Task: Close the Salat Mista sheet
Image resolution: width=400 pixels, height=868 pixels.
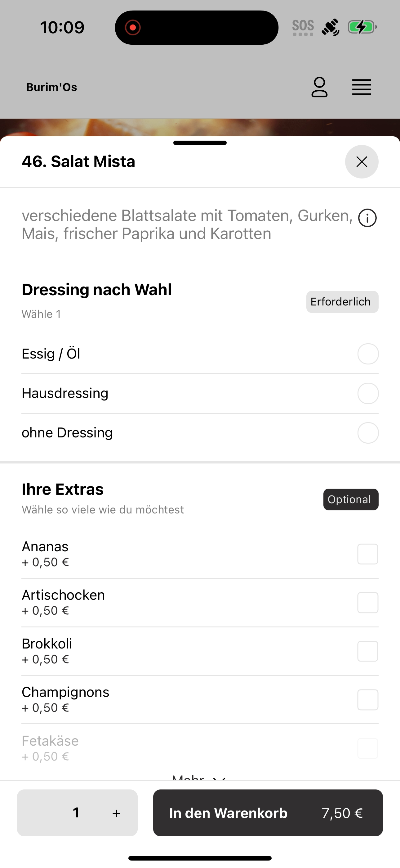Action: tap(362, 162)
